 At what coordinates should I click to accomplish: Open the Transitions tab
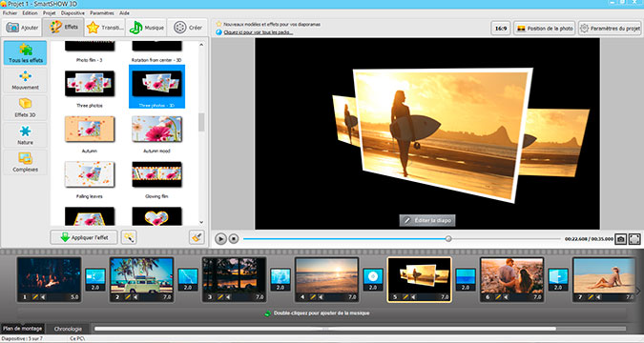tap(105, 28)
